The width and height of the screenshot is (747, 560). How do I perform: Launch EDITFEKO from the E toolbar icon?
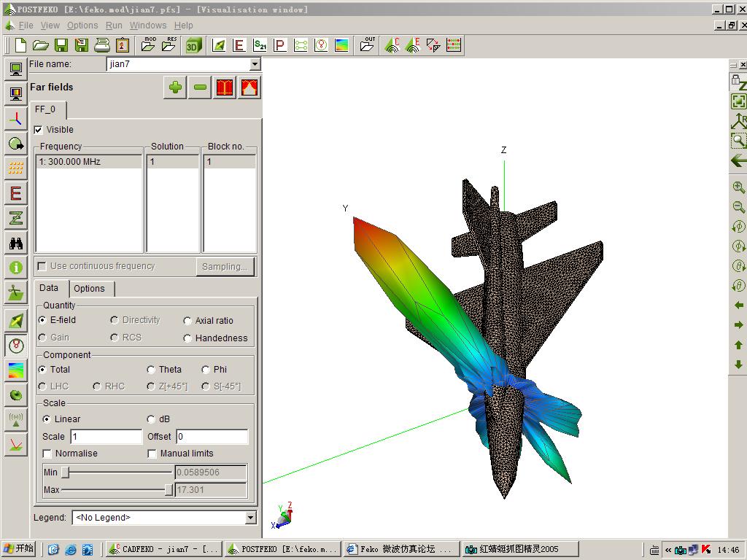(413, 45)
